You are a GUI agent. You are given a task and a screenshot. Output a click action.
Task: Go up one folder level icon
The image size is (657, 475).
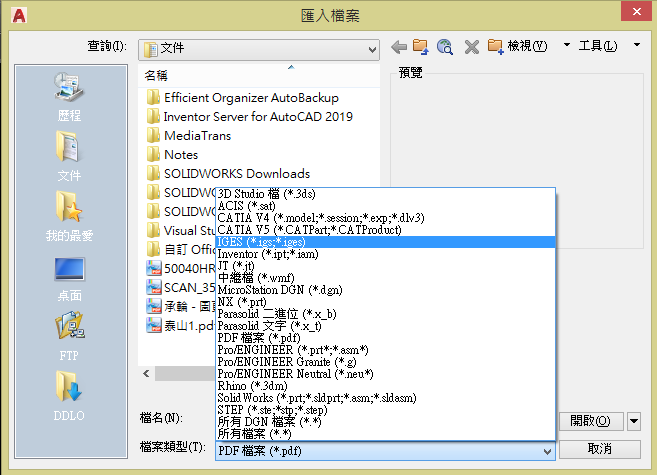(421, 46)
